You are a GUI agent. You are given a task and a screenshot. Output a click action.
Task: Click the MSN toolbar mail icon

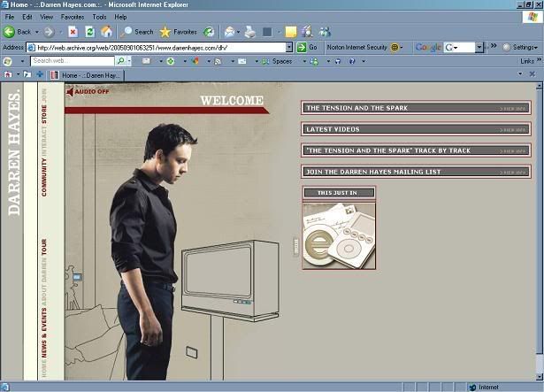[x=242, y=61]
